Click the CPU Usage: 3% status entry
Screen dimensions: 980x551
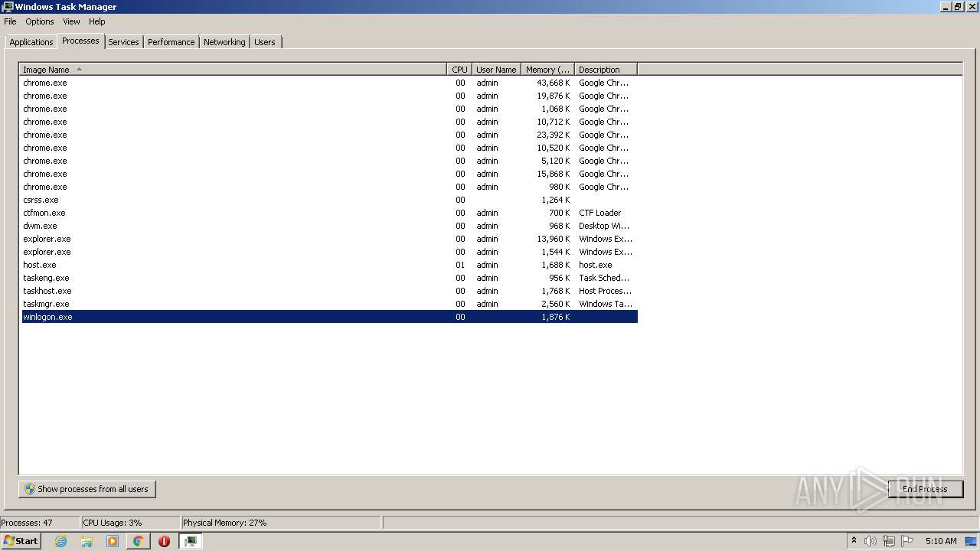[x=130, y=523]
